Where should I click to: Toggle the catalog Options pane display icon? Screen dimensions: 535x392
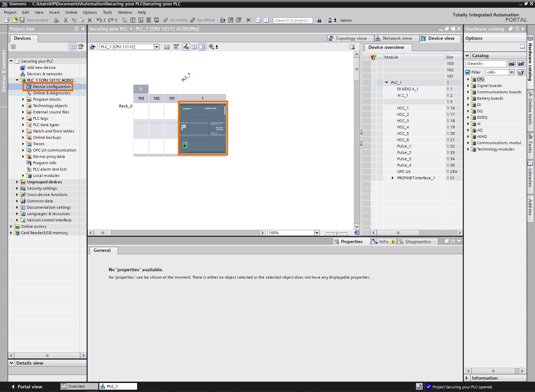coord(522,46)
